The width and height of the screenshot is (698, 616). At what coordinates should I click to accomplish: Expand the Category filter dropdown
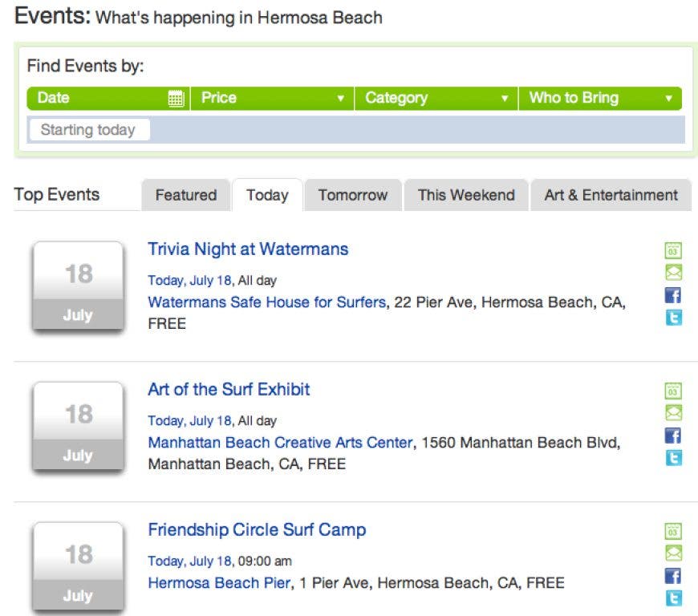point(436,98)
